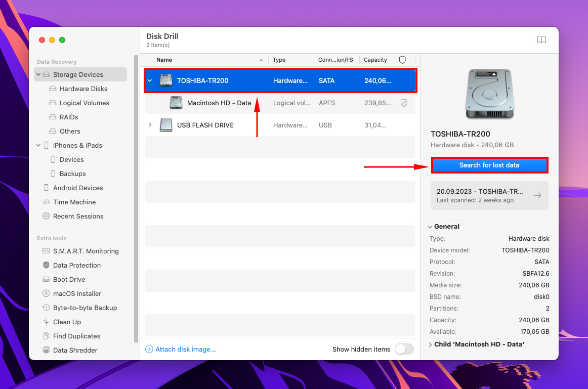588x389 pixels.
Task: Collapse the General details section
Action: point(430,227)
